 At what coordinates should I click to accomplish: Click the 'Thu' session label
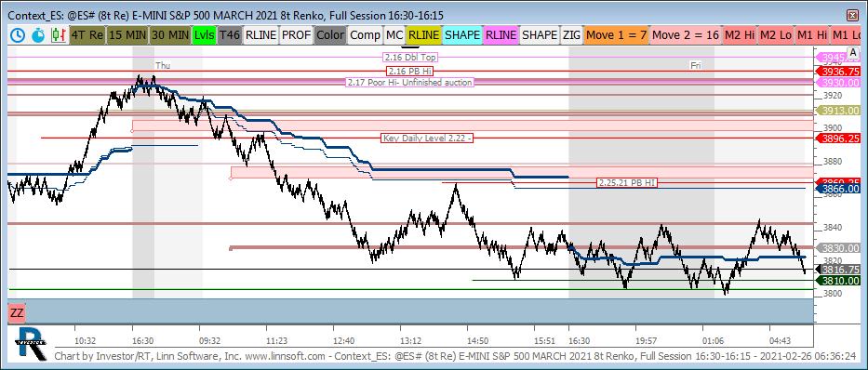tap(163, 65)
